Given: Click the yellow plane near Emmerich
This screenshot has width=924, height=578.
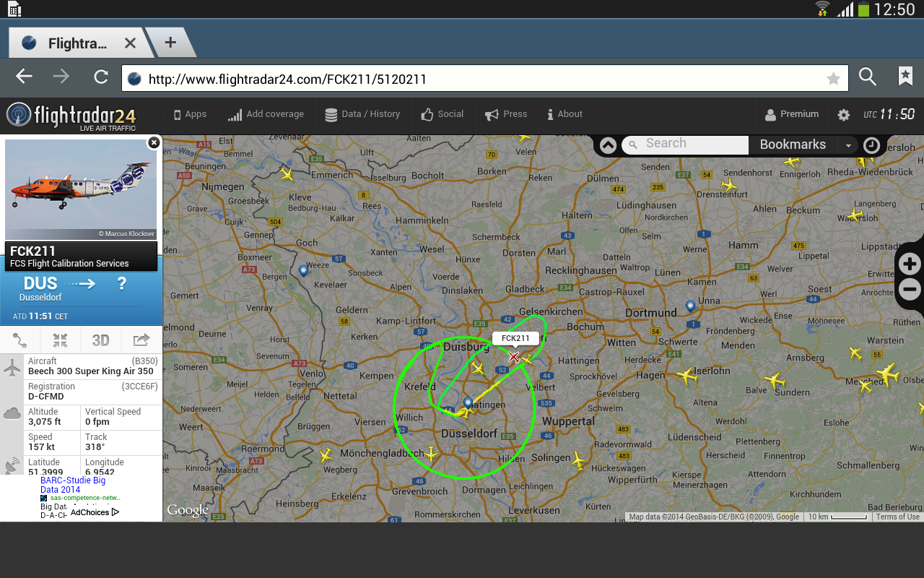Looking at the screenshot, I should [287, 174].
